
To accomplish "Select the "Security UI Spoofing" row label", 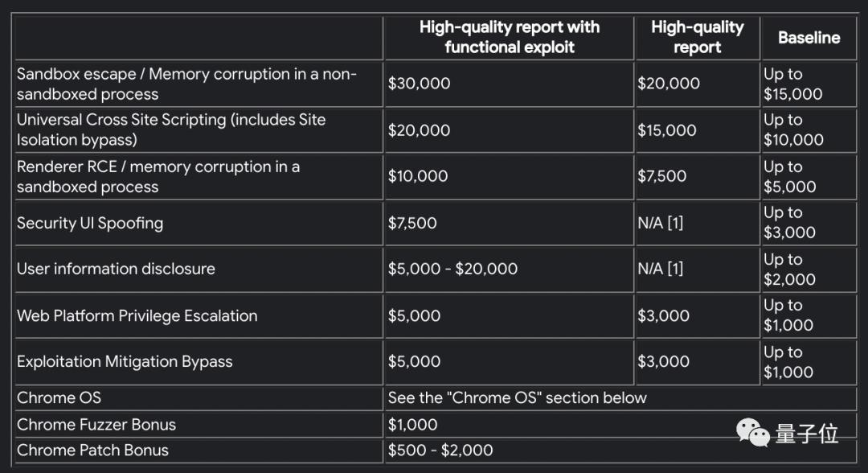I will coord(90,223).
